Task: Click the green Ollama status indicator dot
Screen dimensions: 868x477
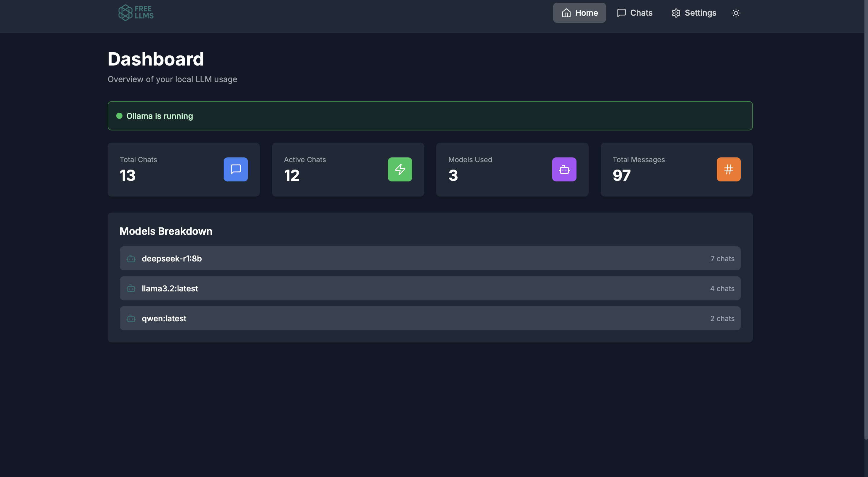Action: (x=120, y=116)
